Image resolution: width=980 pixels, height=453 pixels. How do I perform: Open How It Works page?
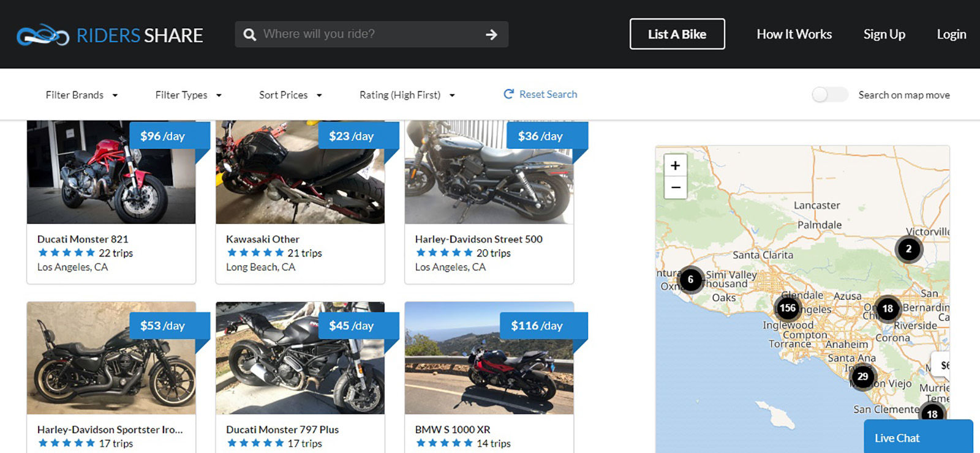point(794,34)
